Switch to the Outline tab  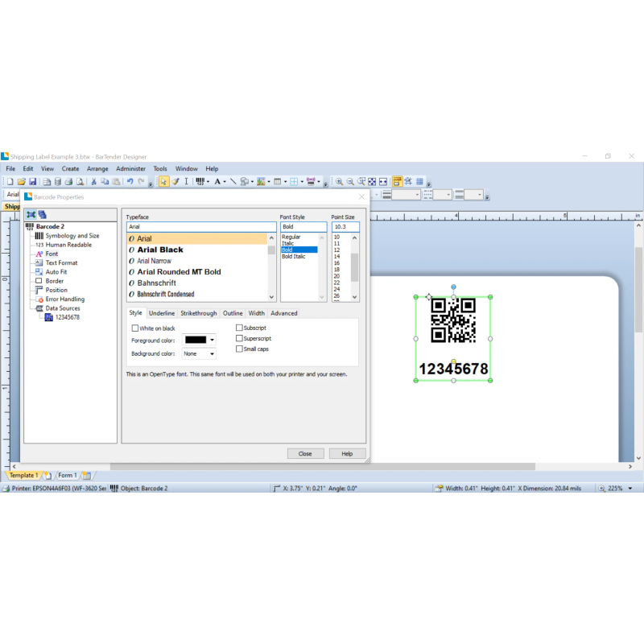click(x=233, y=313)
